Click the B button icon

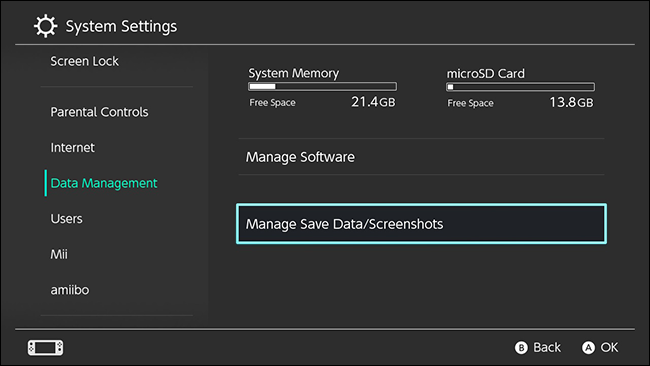521,347
